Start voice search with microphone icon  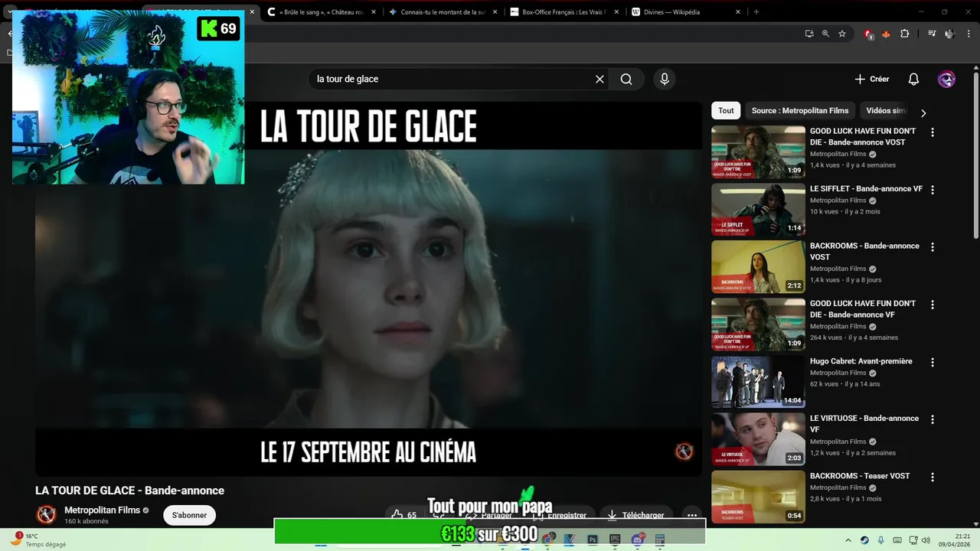[x=665, y=79]
